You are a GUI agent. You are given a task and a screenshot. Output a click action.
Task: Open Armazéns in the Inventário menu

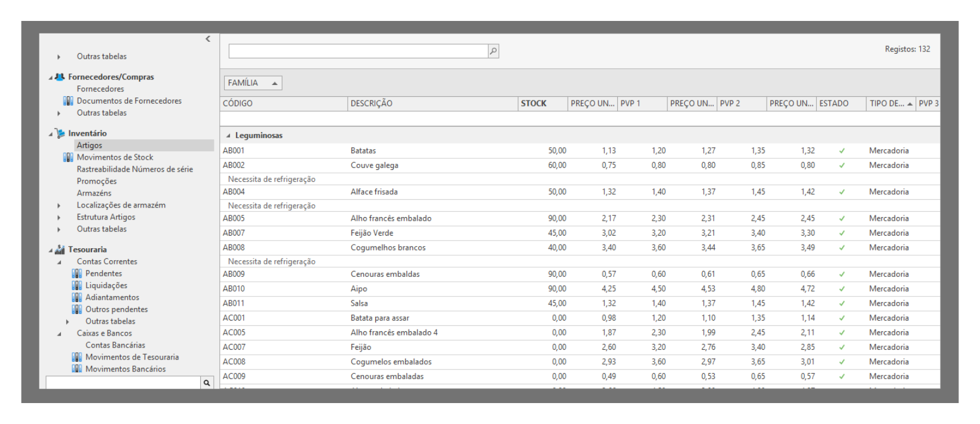pyautogui.click(x=94, y=193)
